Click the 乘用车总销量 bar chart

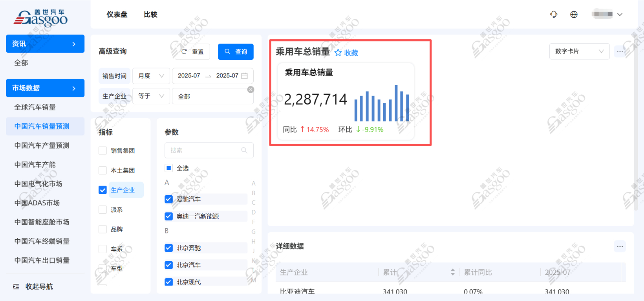pyautogui.click(x=382, y=103)
